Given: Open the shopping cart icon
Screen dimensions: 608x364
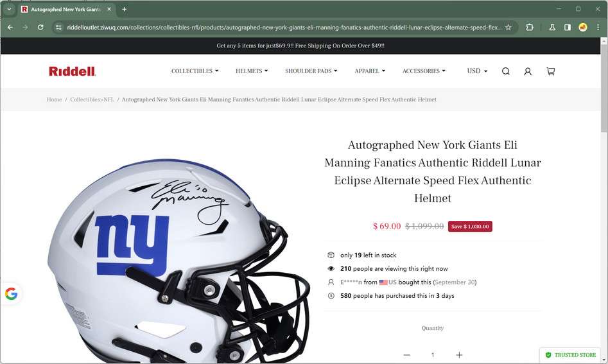Looking at the screenshot, I should pos(551,71).
